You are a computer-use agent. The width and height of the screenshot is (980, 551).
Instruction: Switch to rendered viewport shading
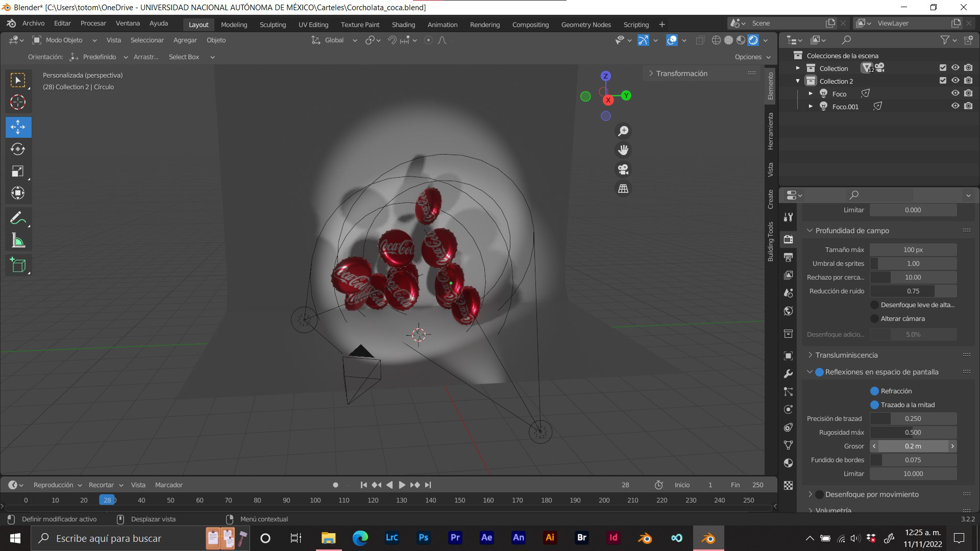click(x=753, y=40)
